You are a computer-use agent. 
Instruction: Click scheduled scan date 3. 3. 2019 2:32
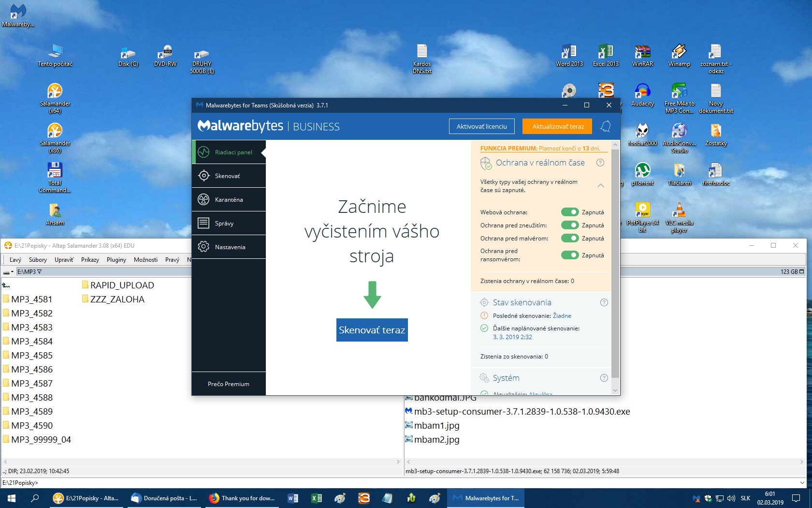click(512, 337)
